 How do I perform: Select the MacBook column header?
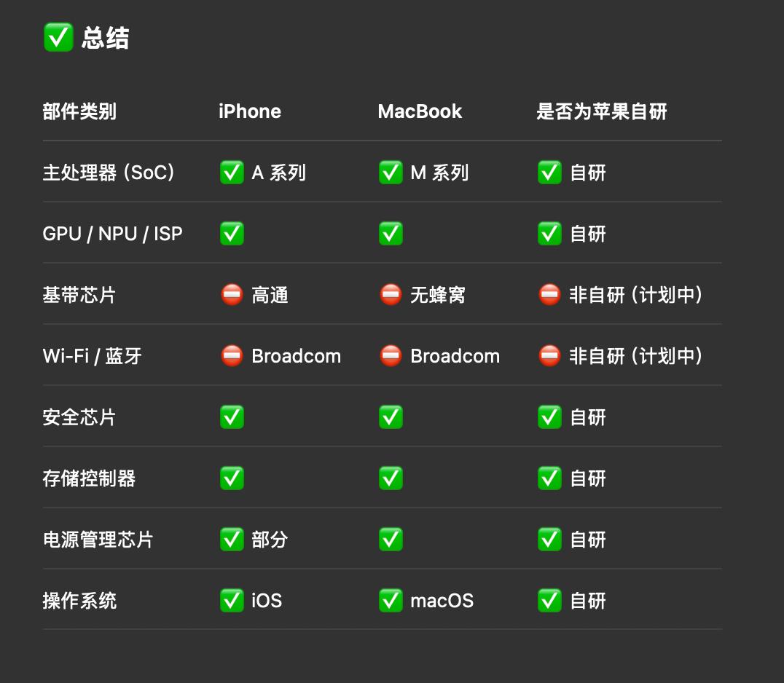click(420, 111)
